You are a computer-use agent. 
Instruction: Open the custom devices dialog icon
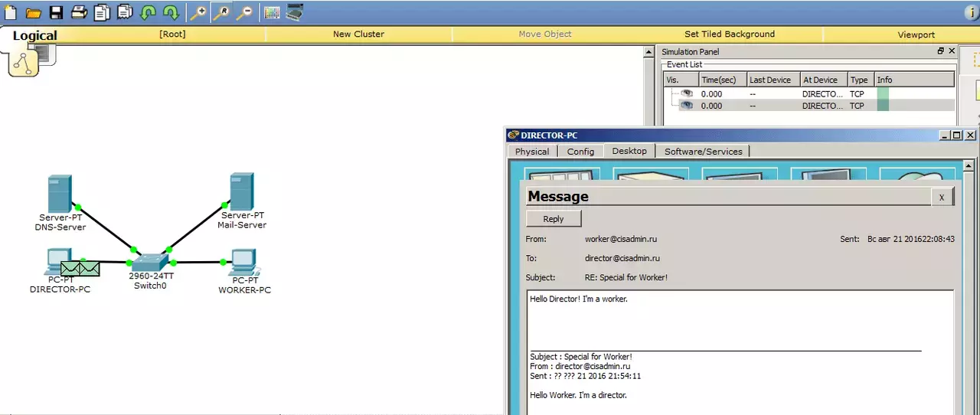coord(294,12)
